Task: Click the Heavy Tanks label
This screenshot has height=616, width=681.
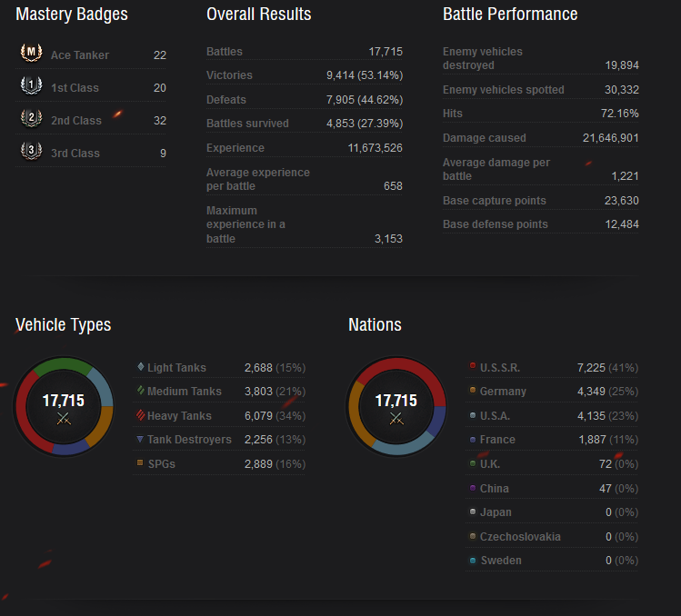Action: coord(179,416)
